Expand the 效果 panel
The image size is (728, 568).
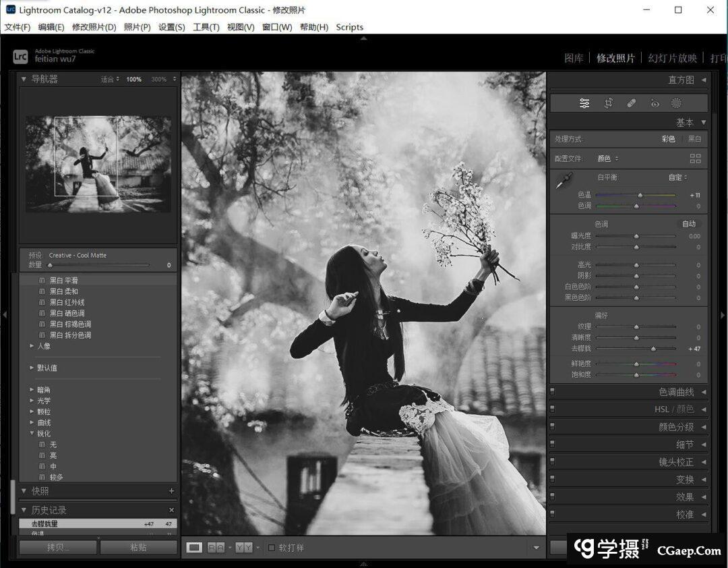pyautogui.click(x=685, y=497)
